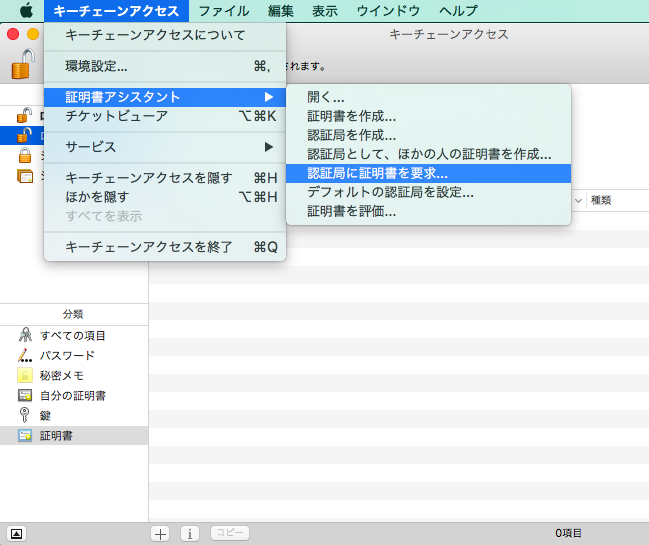649x545 pixels.
Task: Click the 秘密メモ note icon
Action: [25, 375]
